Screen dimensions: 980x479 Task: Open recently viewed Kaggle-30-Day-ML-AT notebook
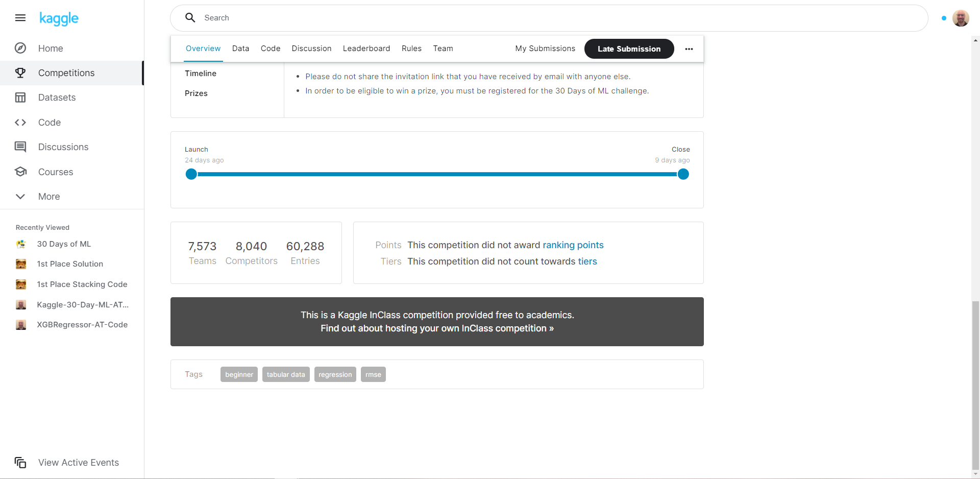(x=83, y=305)
